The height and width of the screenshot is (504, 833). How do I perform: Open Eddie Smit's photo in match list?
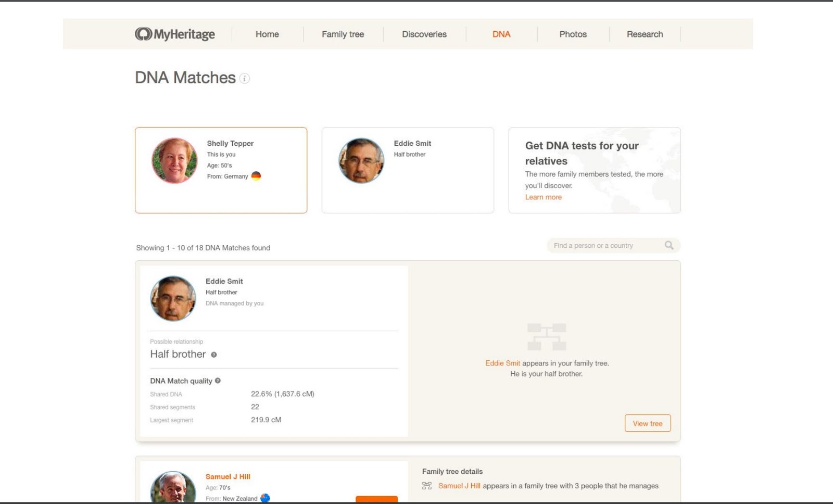coord(173,298)
